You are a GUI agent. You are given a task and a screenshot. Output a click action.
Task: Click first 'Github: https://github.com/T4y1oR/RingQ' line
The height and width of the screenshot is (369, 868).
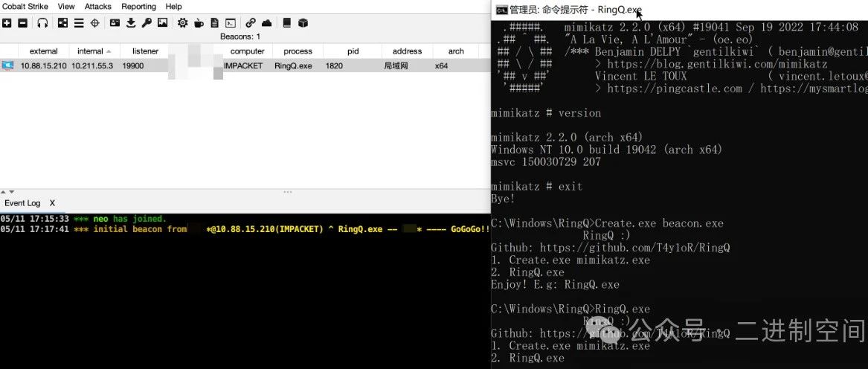coord(610,248)
